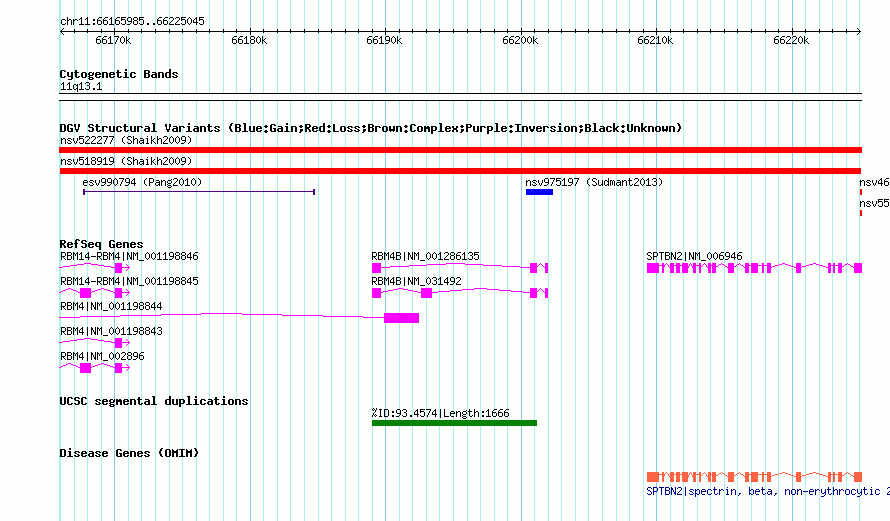Click the partially visible nsv55 variant label

[874, 203]
